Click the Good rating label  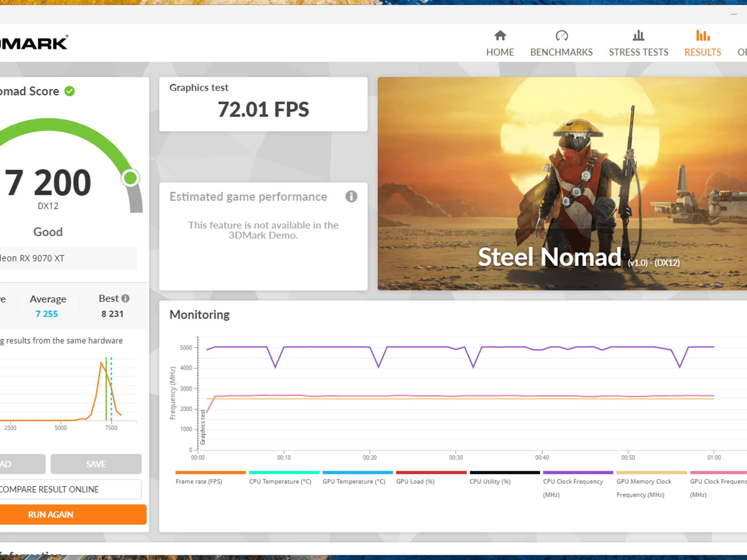point(48,232)
